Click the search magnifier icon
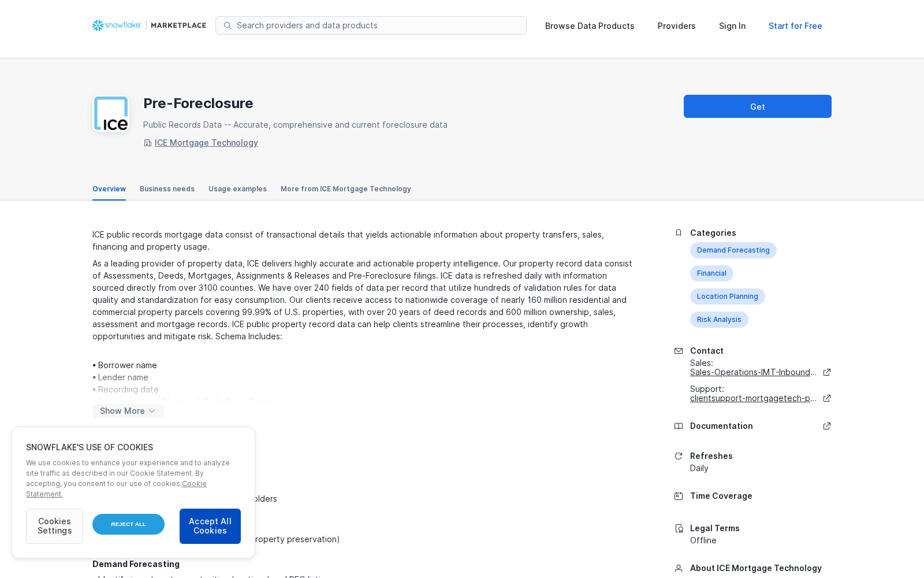This screenshot has height=578, width=924. click(x=228, y=25)
